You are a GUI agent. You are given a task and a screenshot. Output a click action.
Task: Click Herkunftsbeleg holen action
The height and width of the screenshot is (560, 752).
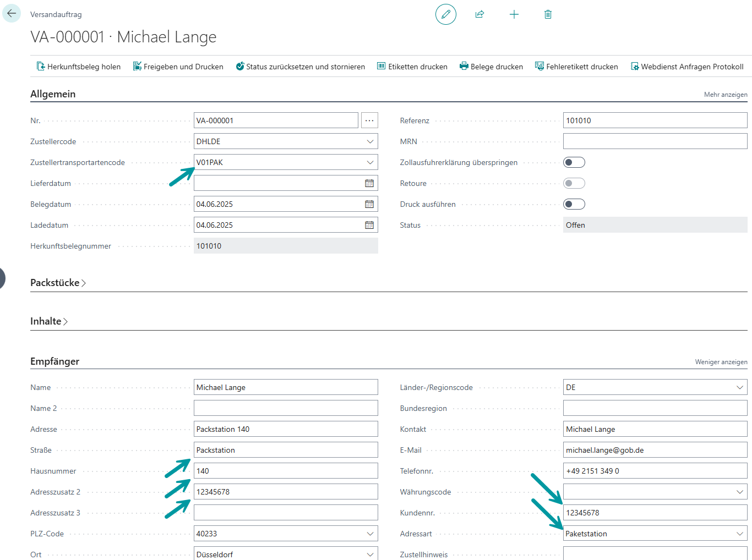click(x=79, y=67)
